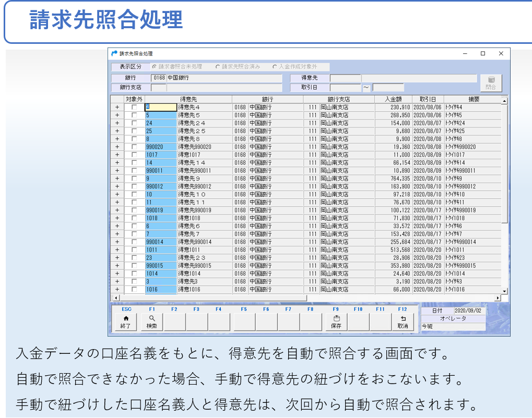The height and width of the screenshot is (418, 532).
Task: Expand the plus on 得意先1016 row
Action: [117, 290]
